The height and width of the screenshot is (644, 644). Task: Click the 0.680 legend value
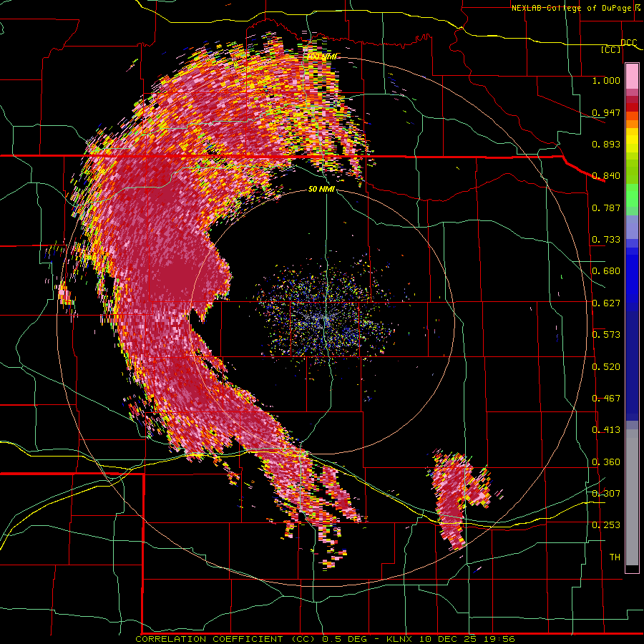tap(606, 271)
